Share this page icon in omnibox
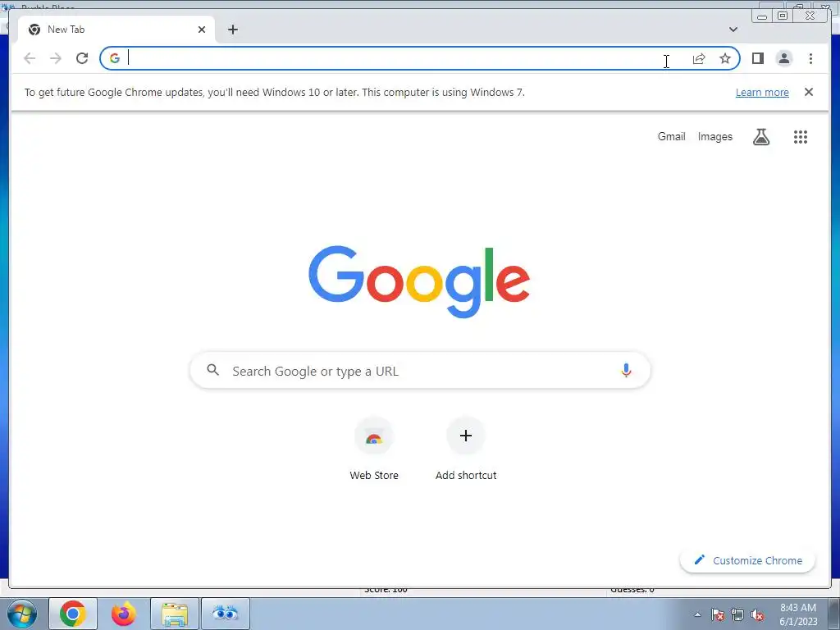This screenshot has width=840, height=630. pos(699,58)
